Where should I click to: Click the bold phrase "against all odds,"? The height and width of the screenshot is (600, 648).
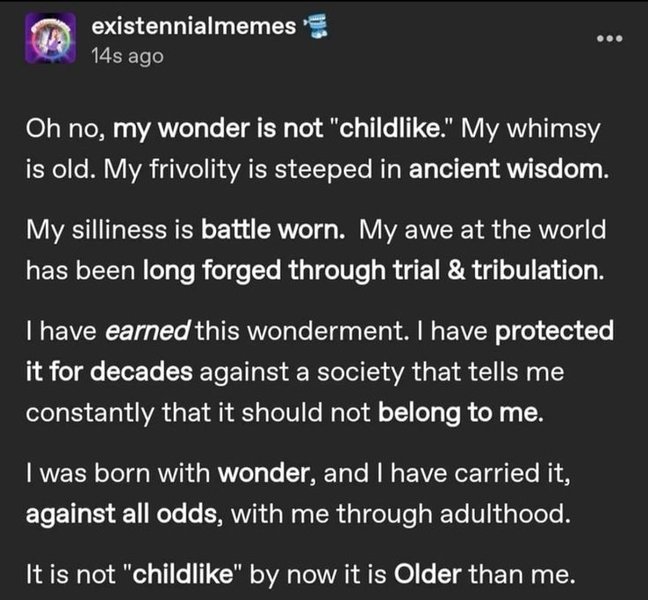click(125, 514)
